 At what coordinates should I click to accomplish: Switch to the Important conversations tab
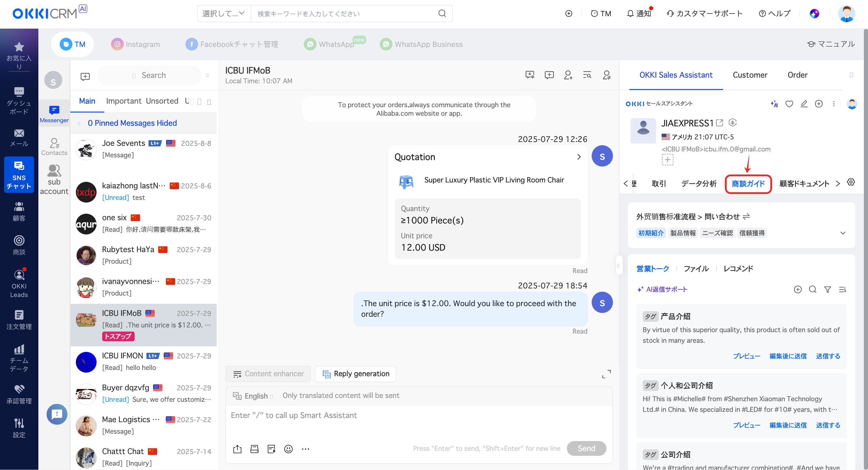click(x=123, y=101)
